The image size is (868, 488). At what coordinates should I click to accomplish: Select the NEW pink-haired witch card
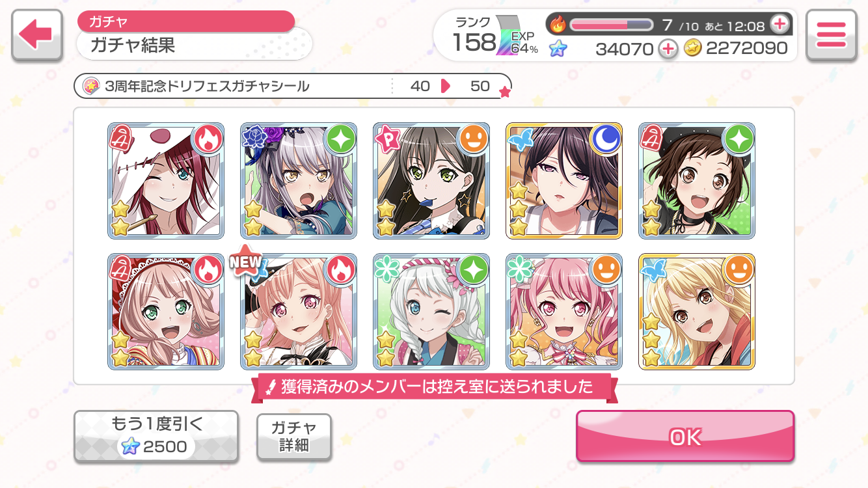(299, 312)
